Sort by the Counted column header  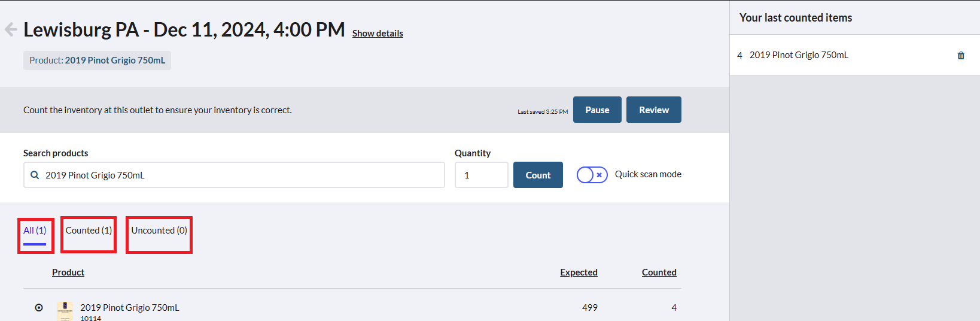point(659,272)
